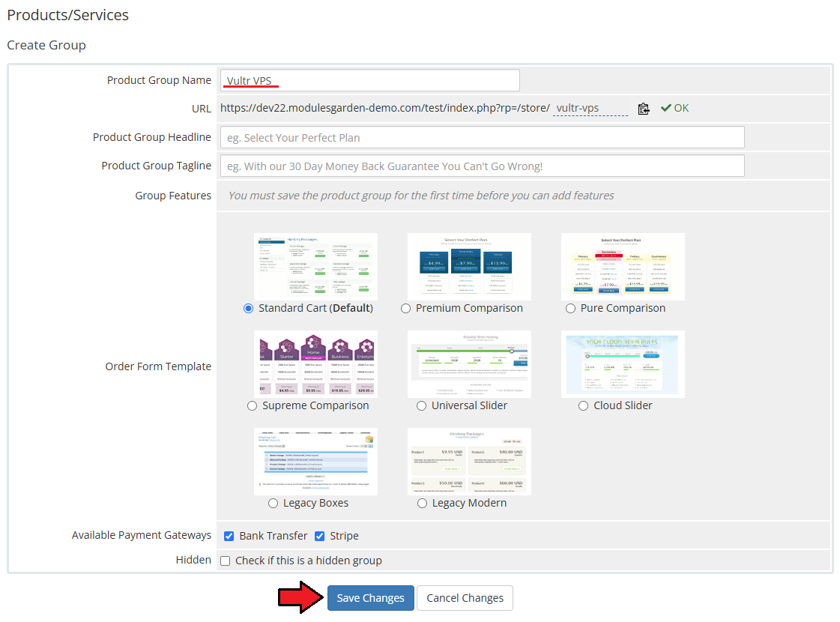Click the Universal Slider preview image
840x622 pixels.
pos(469,364)
